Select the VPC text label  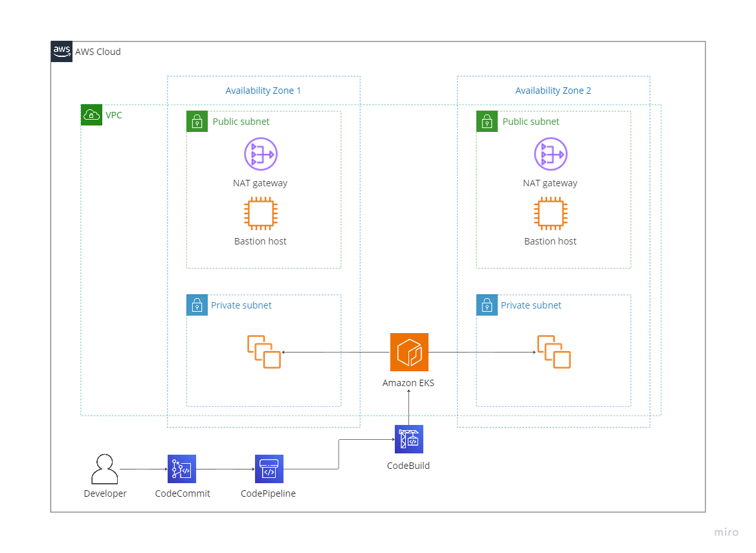point(114,115)
